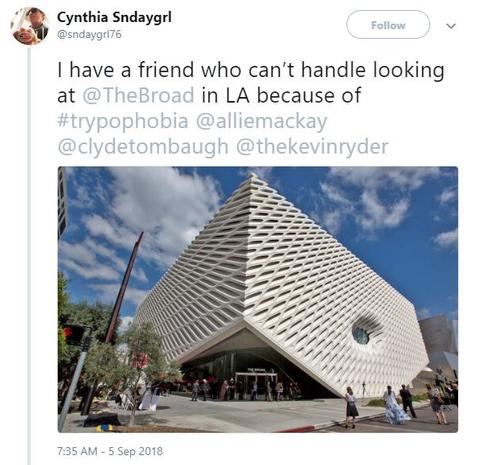This screenshot has width=480, height=465.
Task: Open the @TheBroad mention
Action: coord(138,95)
